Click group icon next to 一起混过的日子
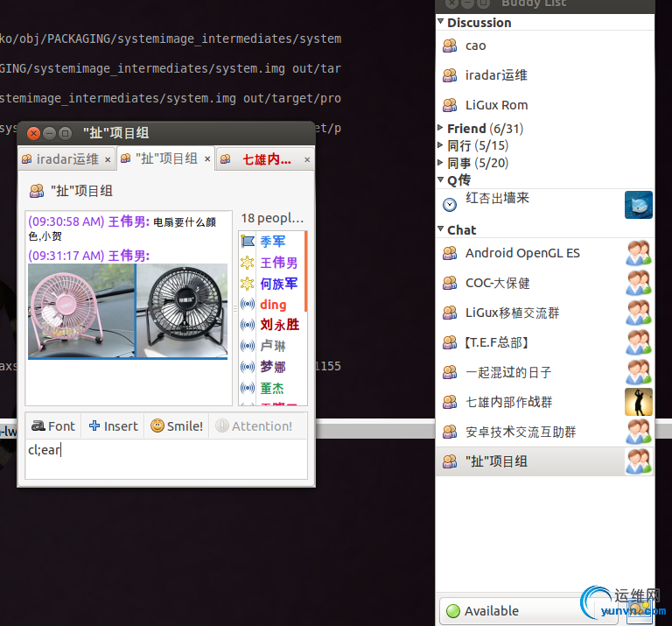672x626 pixels. [450, 372]
